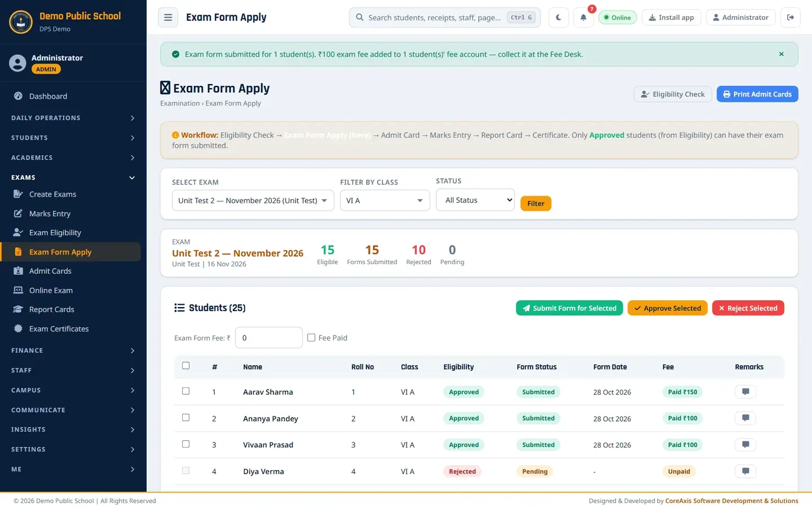Click Print Admit Cards button
Viewport: 812px width, 508px height.
coord(757,94)
